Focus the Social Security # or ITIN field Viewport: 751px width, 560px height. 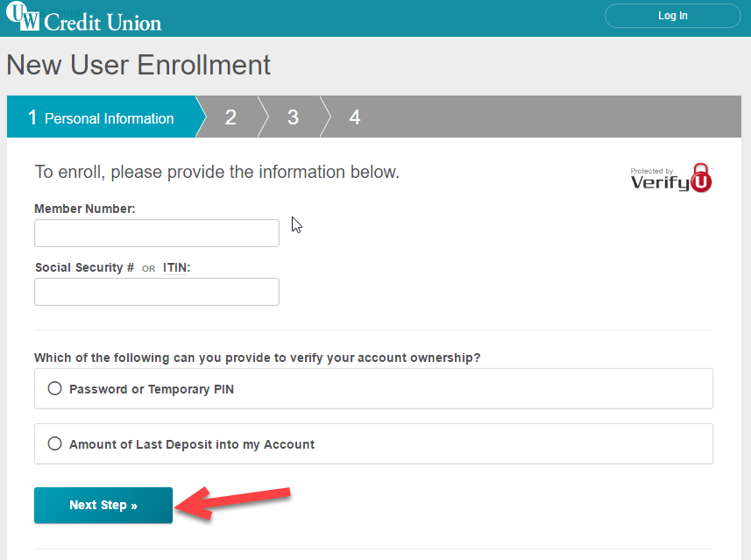[157, 292]
